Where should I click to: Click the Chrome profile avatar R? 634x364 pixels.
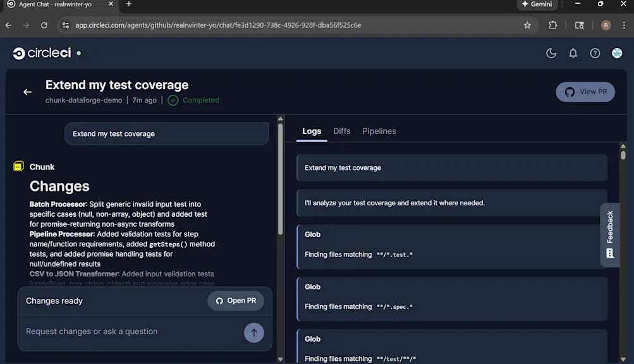coord(606,25)
